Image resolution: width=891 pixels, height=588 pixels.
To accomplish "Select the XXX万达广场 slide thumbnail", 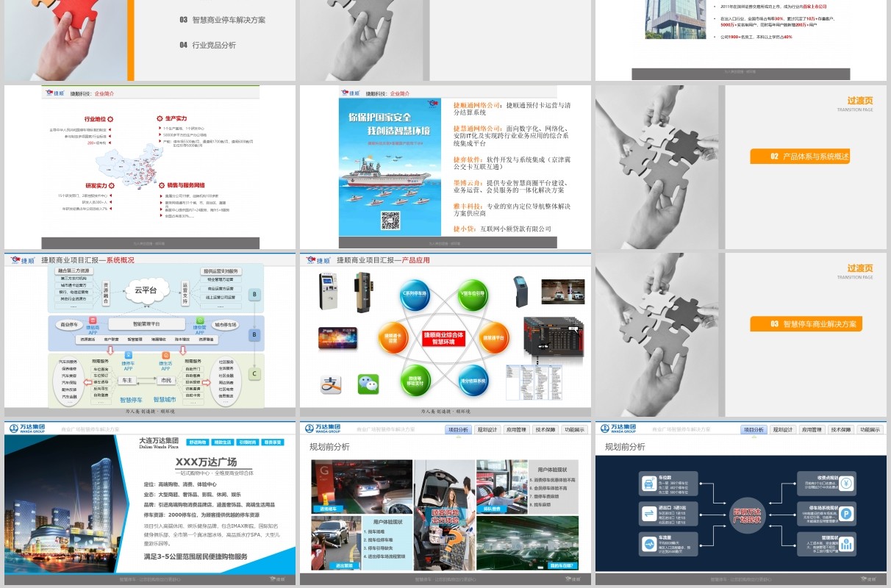I will point(150,503).
